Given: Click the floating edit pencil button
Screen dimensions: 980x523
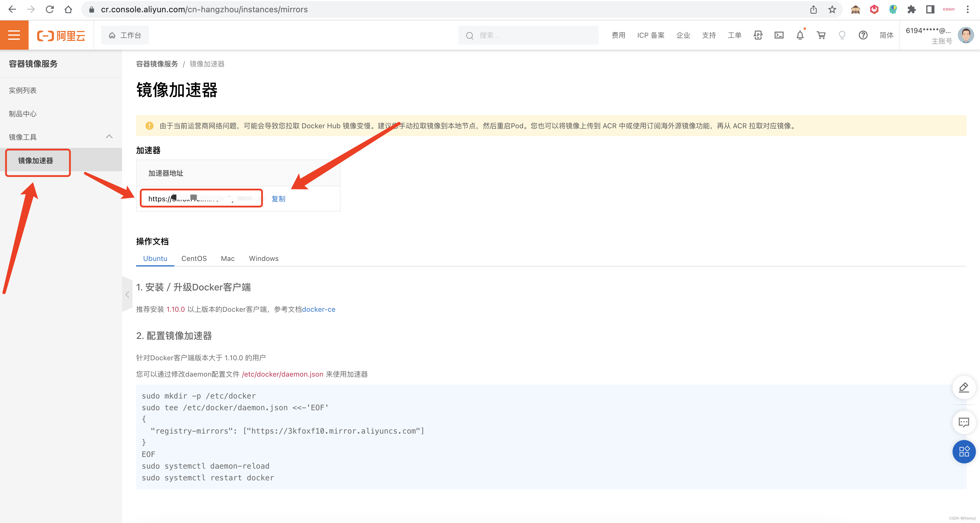Looking at the screenshot, I should pyautogui.click(x=964, y=387).
